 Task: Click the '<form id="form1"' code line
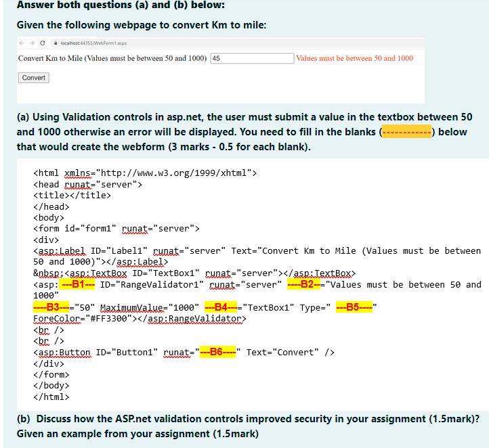click(x=116, y=229)
